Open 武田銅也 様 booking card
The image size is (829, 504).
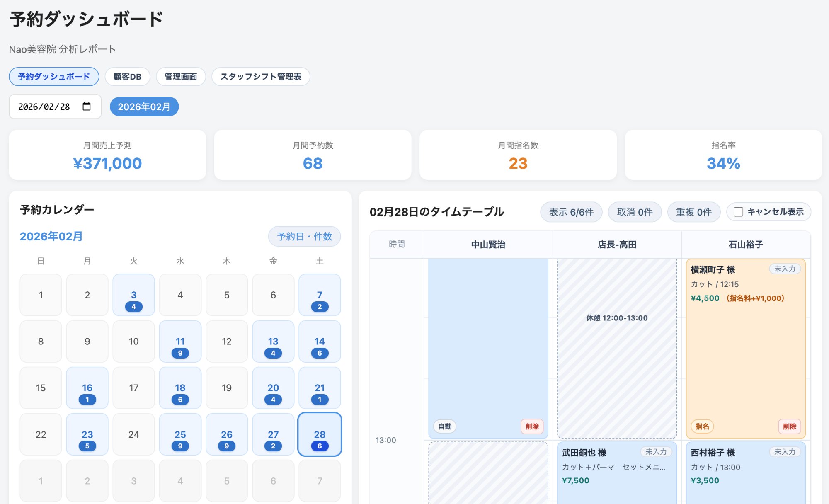coord(617,473)
